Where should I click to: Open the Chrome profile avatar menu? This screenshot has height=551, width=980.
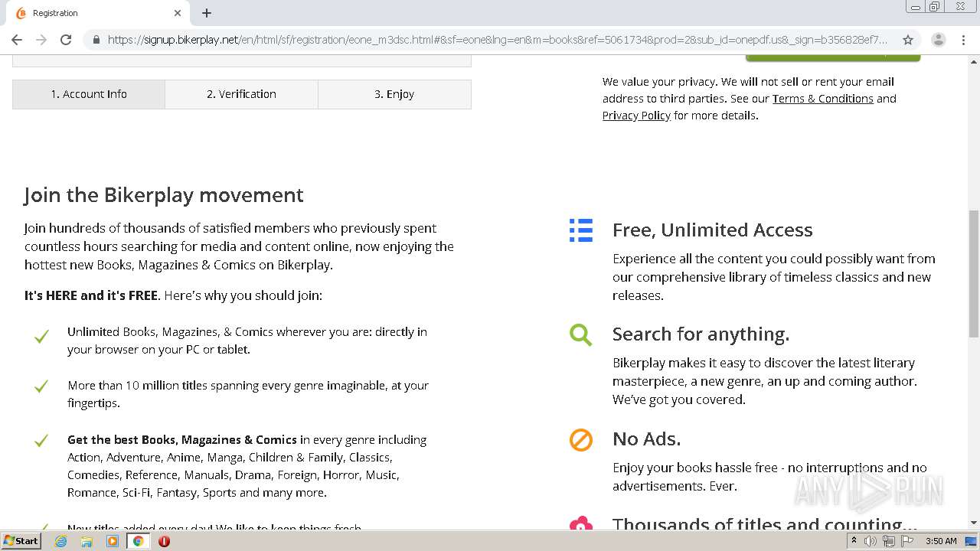pyautogui.click(x=938, y=40)
